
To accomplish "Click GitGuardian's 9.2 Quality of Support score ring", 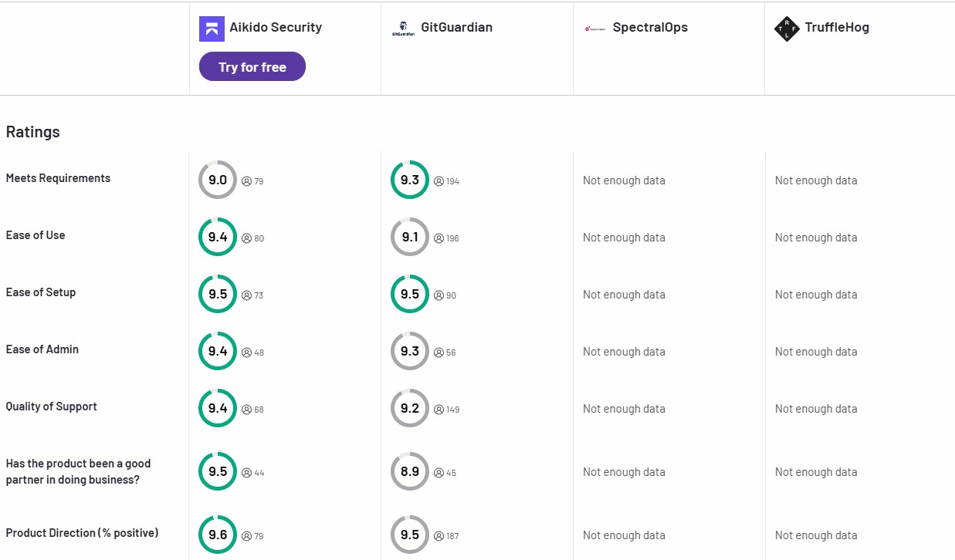I will coord(410,408).
